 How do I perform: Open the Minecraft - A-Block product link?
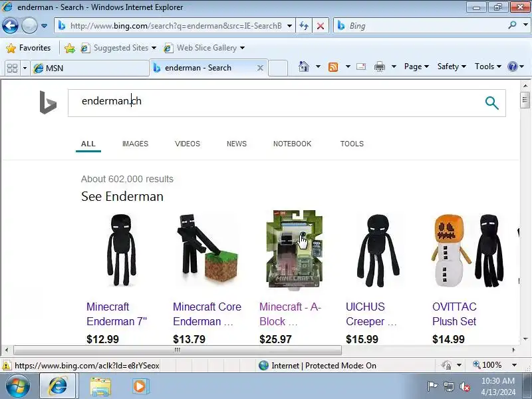[291, 314]
